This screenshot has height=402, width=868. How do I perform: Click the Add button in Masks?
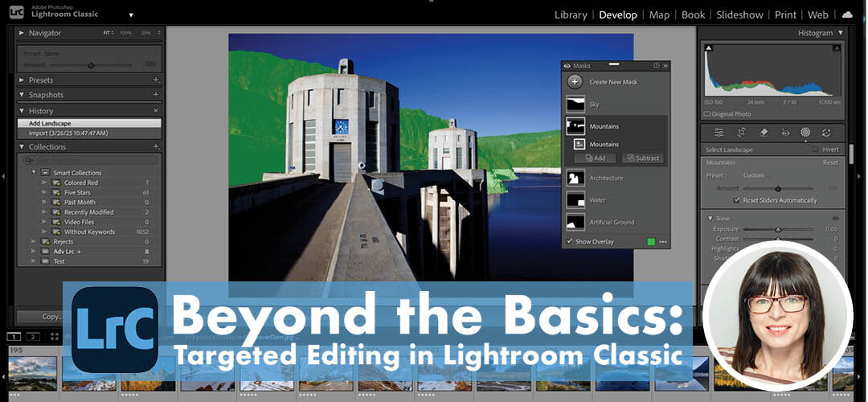(x=594, y=158)
